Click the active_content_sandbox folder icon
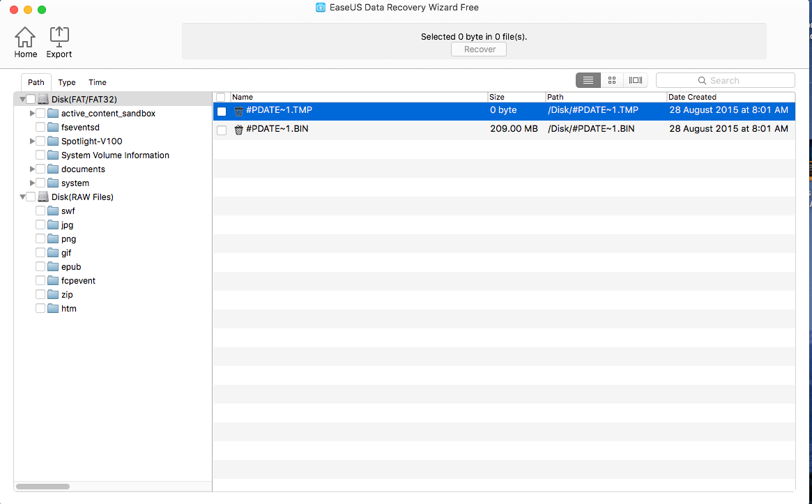Image resolution: width=812 pixels, height=504 pixels. 53,113
